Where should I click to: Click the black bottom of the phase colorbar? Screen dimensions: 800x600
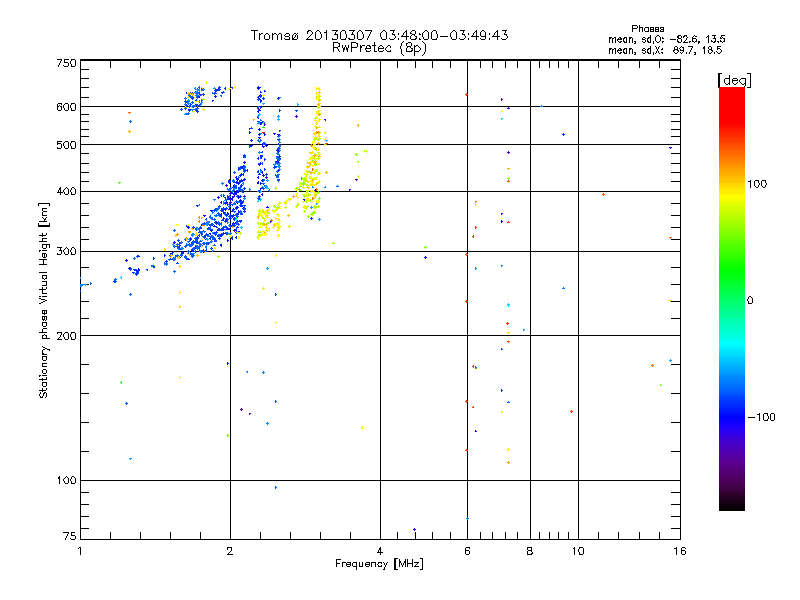tap(732, 504)
